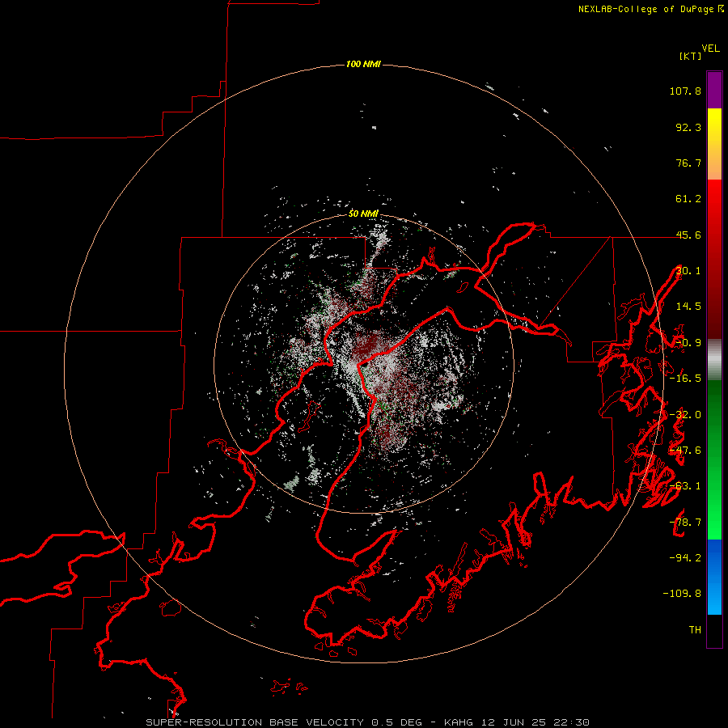Click the Super-Resolution Base Velocity caption
Screen dimensions: 728x728
284,722
